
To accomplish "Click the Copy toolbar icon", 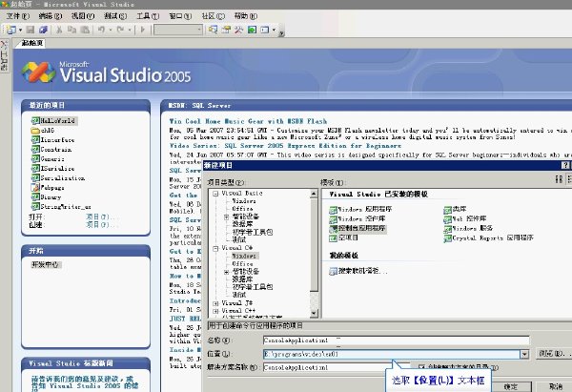I will pyautogui.click(x=71, y=30).
